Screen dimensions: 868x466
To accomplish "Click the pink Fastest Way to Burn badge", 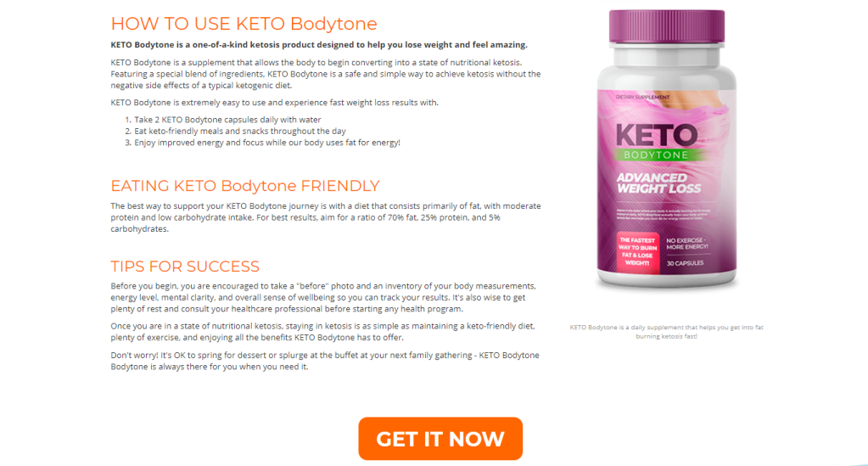I will [x=638, y=251].
